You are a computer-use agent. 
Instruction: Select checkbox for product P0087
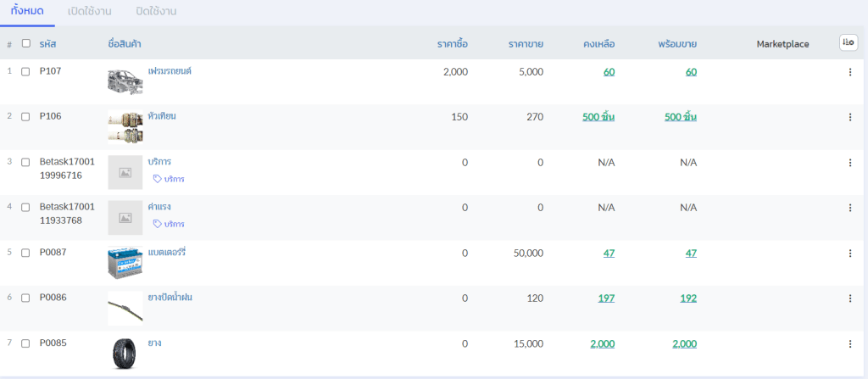click(25, 253)
